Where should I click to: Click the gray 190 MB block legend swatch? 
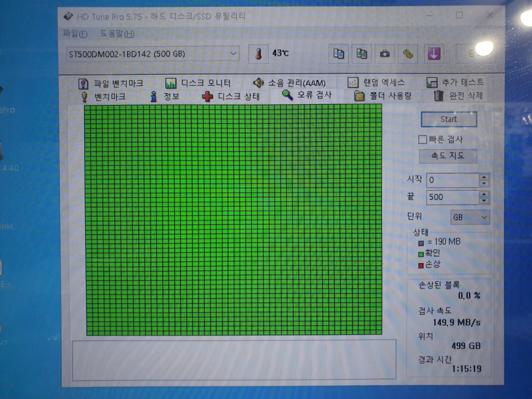pyautogui.click(x=421, y=243)
